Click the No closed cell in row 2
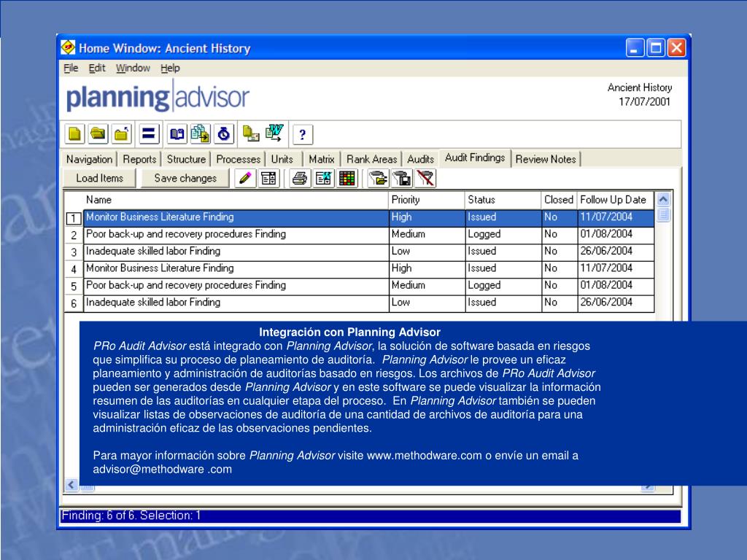The height and width of the screenshot is (560, 747). click(x=560, y=234)
